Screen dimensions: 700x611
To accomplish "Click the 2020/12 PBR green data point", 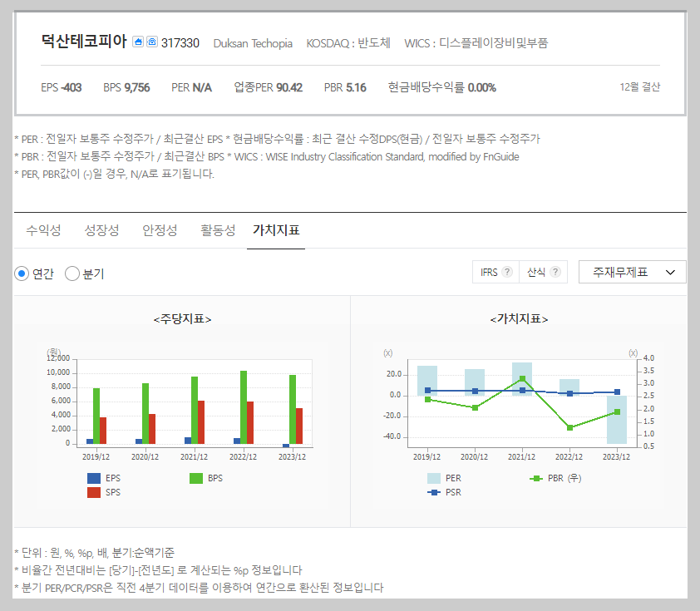I will click(475, 407).
